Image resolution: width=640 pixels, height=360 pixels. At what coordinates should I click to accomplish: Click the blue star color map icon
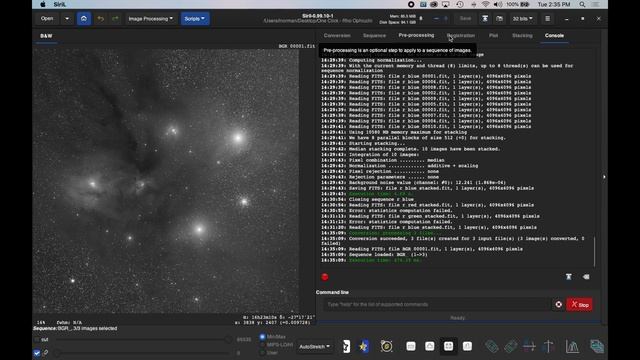363,347
